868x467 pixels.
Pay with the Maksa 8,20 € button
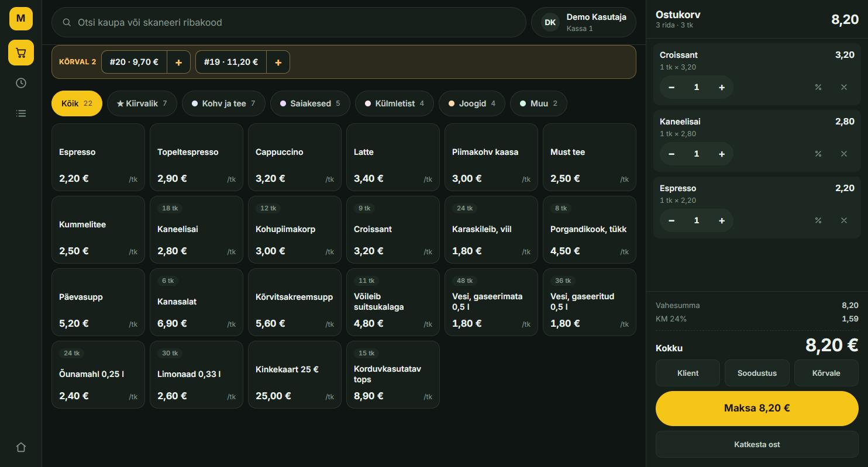click(757, 408)
